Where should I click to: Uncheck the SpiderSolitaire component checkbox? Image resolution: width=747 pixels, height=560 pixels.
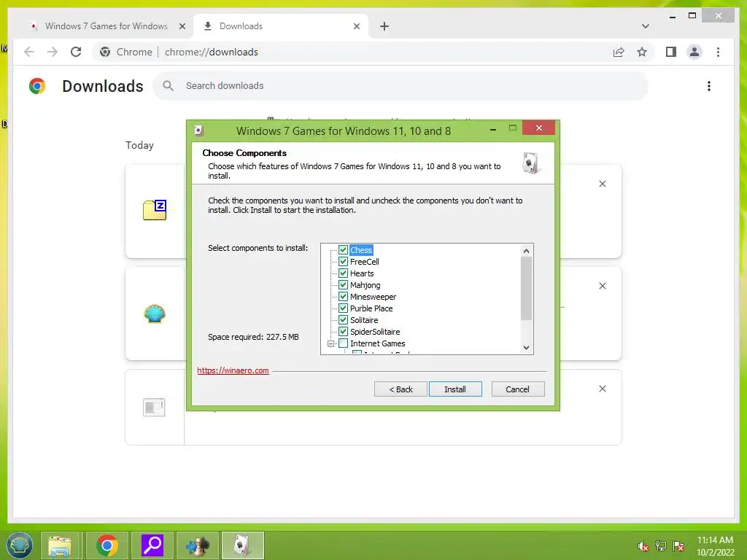click(x=343, y=332)
